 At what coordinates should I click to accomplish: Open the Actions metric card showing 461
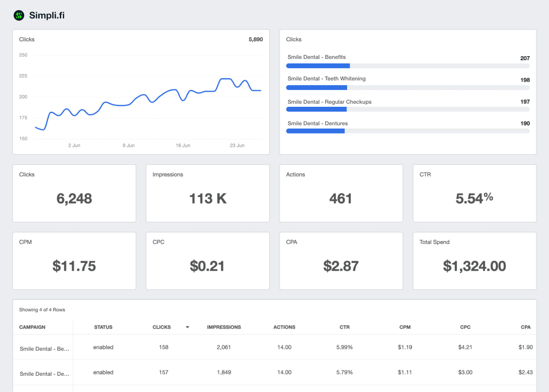click(341, 193)
